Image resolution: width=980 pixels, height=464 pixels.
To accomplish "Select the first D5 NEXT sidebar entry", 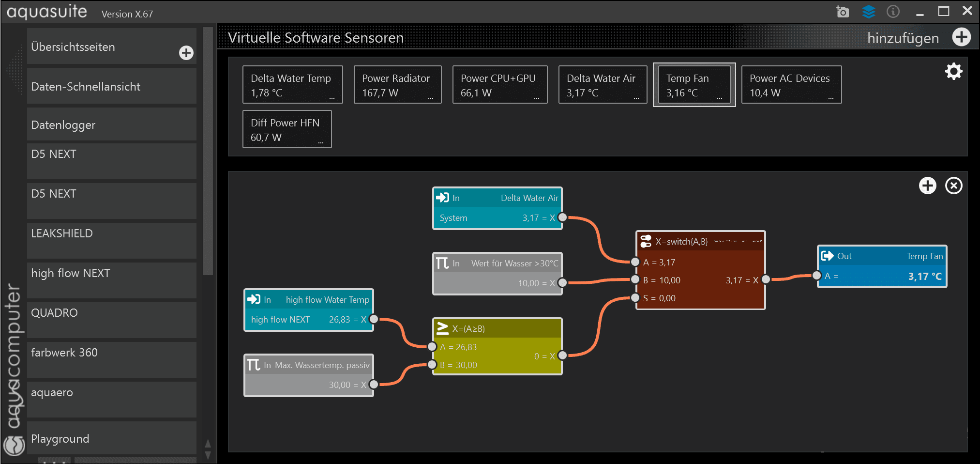I will [112, 161].
